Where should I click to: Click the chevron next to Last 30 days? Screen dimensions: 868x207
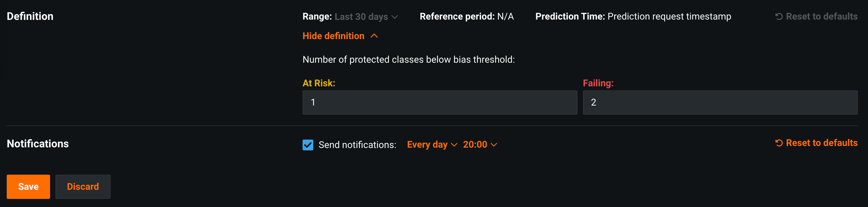[x=395, y=17]
